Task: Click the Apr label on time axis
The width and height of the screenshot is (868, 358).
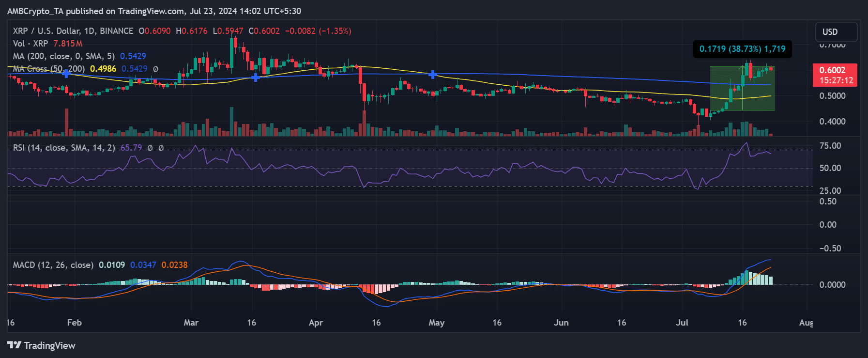Action: (316, 323)
